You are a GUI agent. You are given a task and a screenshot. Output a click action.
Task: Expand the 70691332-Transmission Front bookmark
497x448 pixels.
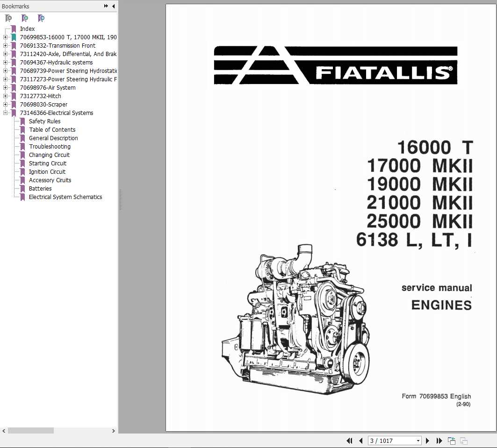[6, 46]
